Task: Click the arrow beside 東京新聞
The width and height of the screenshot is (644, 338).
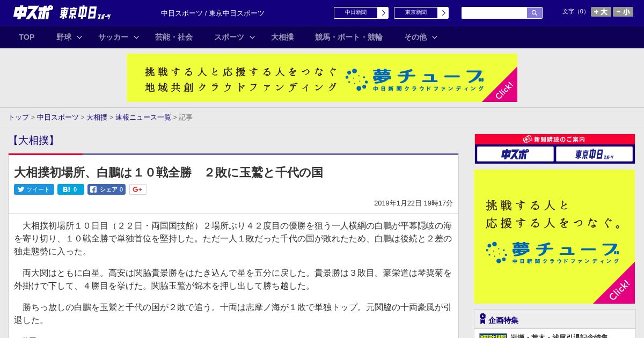Action: pos(443,13)
